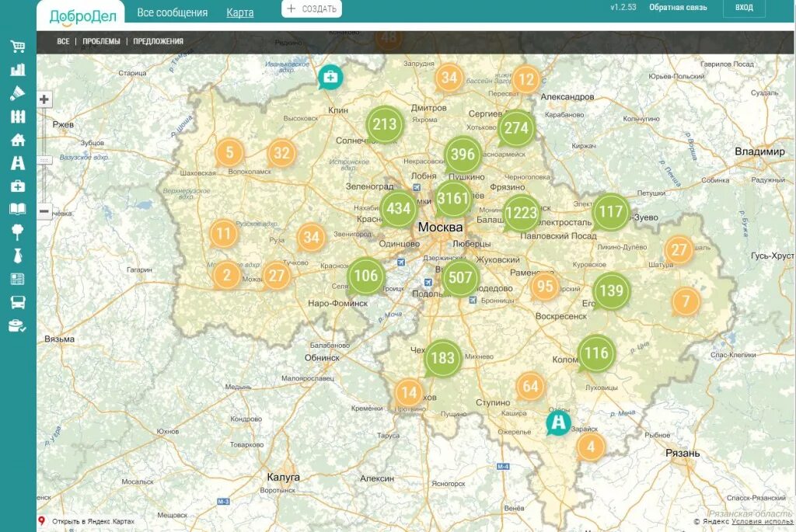Open the 183 cluster near Чехов

(x=442, y=358)
